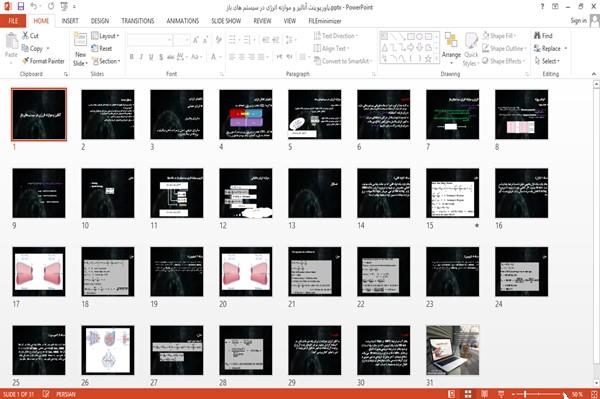This screenshot has width=600, height=399.
Task: Toggle Italic formatting
Action: click(141, 57)
